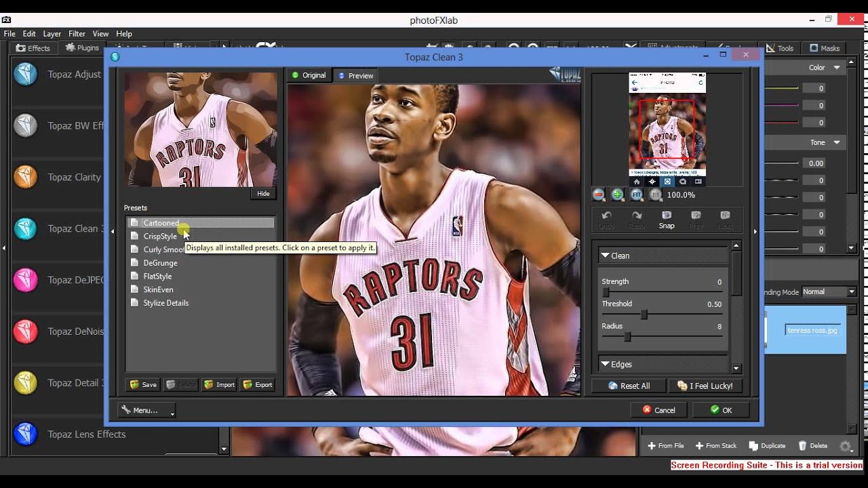
Task: Click the OK button
Action: [721, 410]
